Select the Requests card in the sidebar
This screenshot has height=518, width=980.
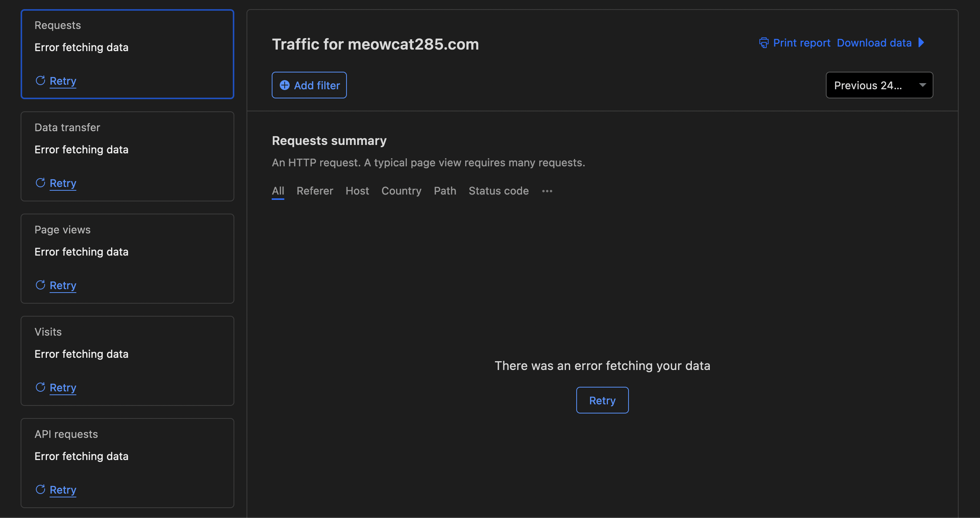point(127,54)
